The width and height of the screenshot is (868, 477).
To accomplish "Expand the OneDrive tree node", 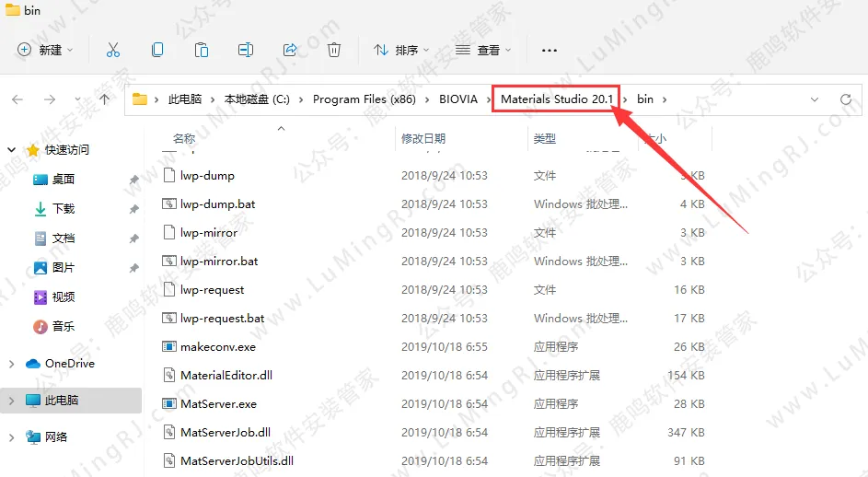I will coord(12,364).
